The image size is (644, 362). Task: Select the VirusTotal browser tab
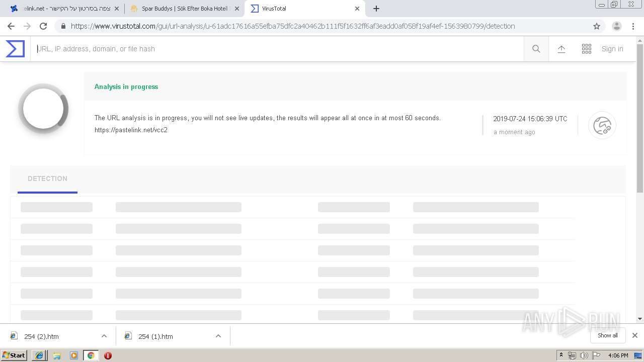[305, 9]
